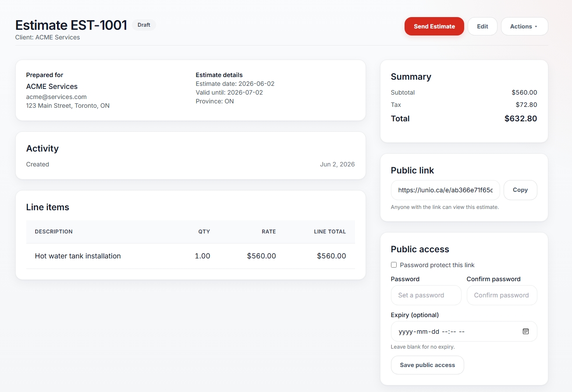
Task: Expand the Actions dropdown menu
Action: (524, 26)
